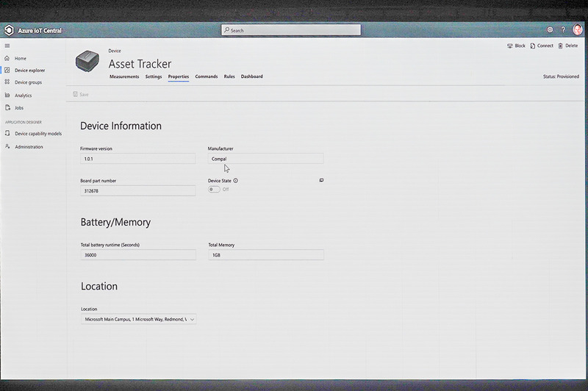Viewport: 588px width, 391px height.
Task: Edit the Firmware version field
Action: click(x=137, y=159)
